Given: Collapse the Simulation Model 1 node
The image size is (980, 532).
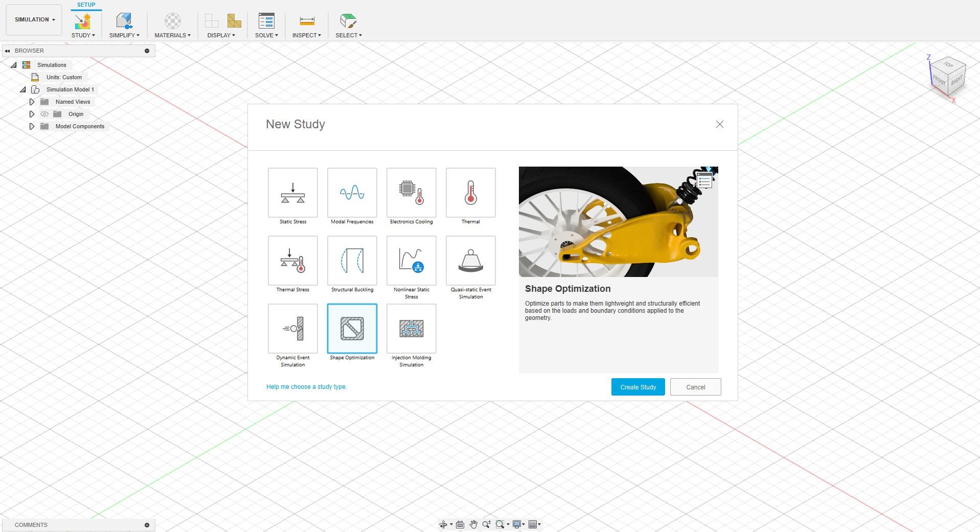Looking at the screenshot, I should coord(23,89).
